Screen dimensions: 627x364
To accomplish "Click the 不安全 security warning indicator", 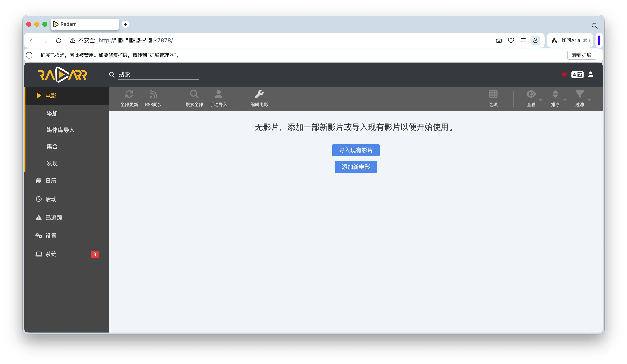I will pyautogui.click(x=82, y=41).
